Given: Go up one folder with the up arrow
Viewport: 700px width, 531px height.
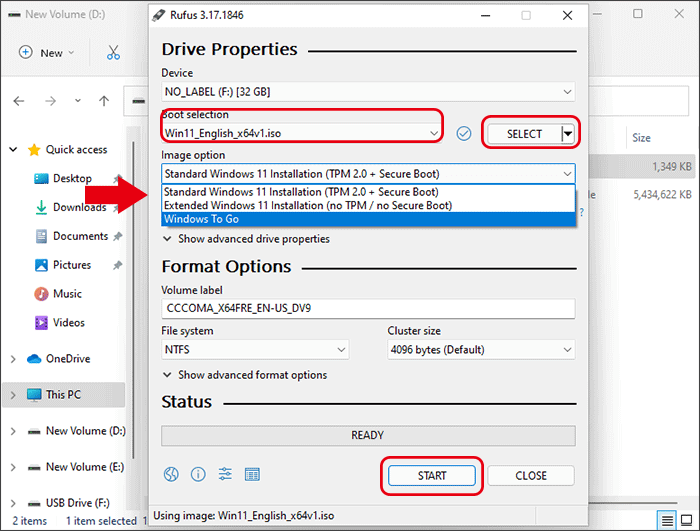Looking at the screenshot, I should (104, 101).
